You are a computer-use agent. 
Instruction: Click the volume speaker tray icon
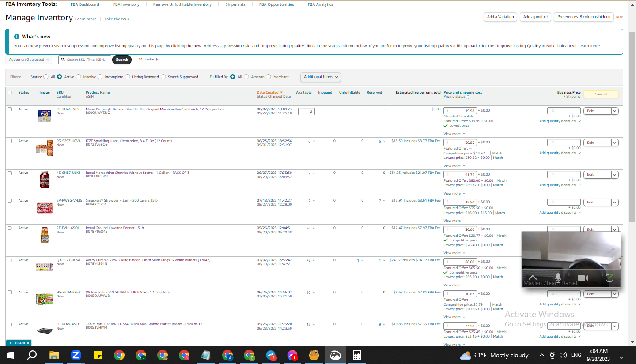click(563, 355)
